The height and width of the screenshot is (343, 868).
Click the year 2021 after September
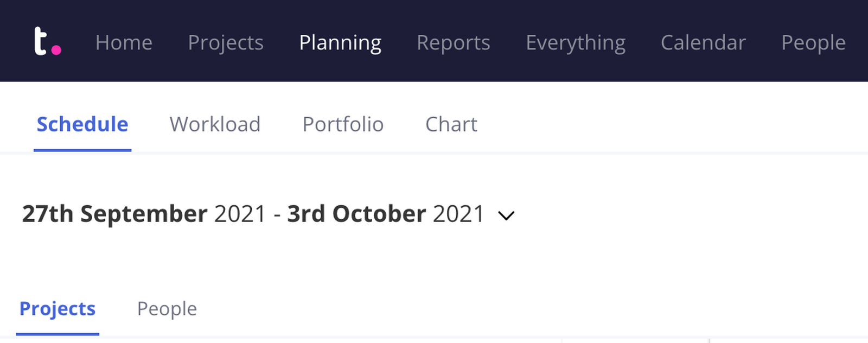click(240, 214)
